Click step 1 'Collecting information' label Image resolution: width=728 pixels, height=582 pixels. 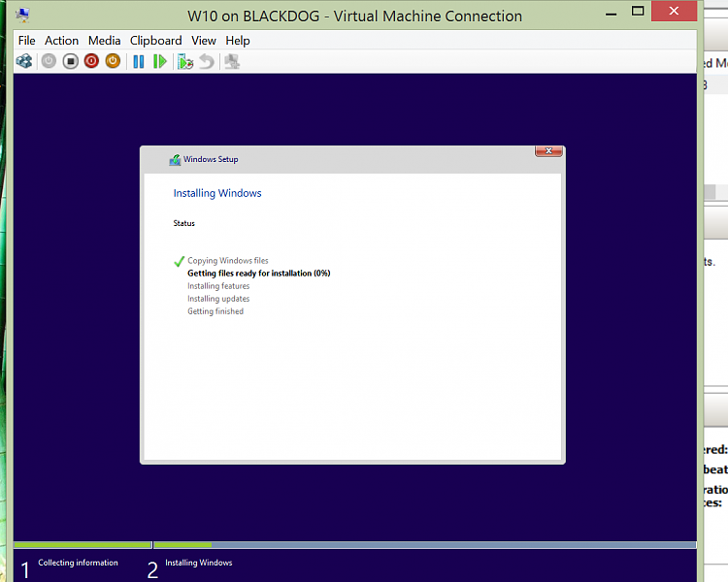[78, 563]
